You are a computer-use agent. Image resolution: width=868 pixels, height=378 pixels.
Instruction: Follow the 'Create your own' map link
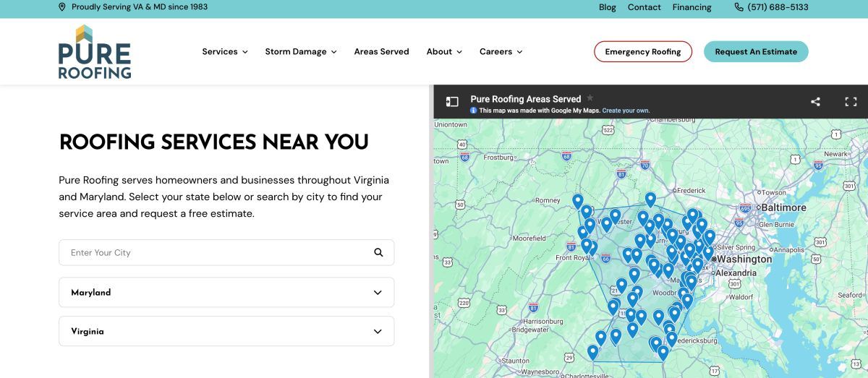click(x=626, y=111)
